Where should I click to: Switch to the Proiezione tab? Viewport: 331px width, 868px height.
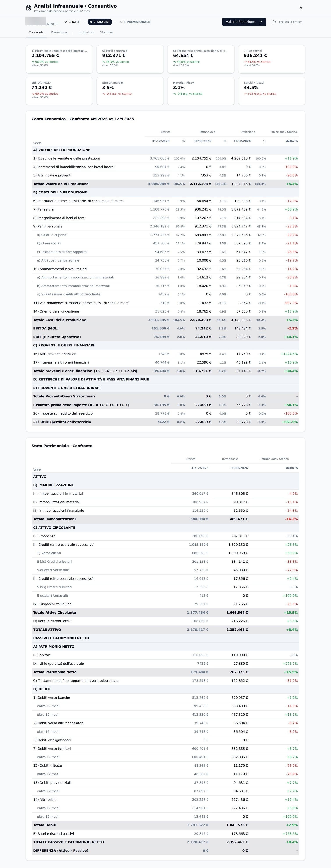(x=59, y=32)
